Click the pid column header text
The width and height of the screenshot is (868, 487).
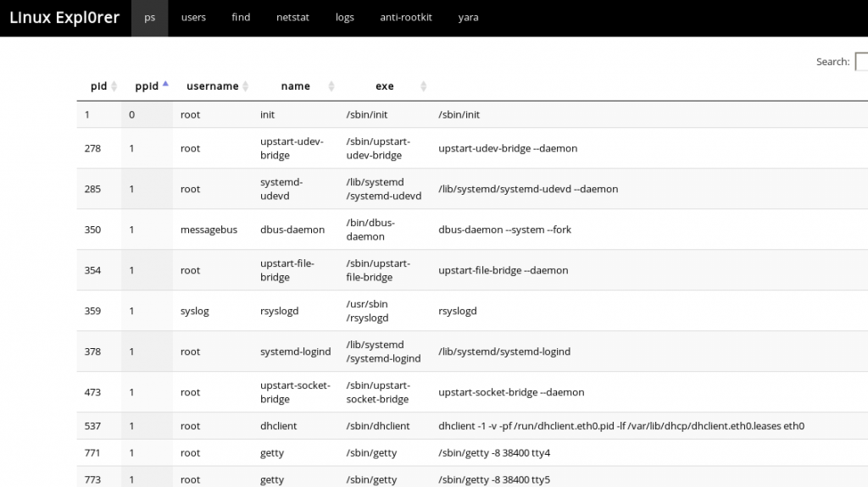(x=98, y=86)
